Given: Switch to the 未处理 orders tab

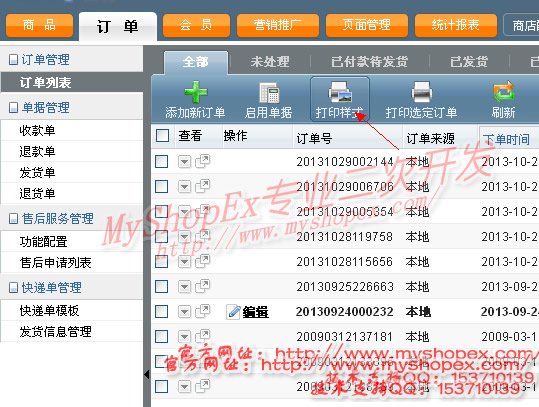Looking at the screenshot, I should coord(270,62).
